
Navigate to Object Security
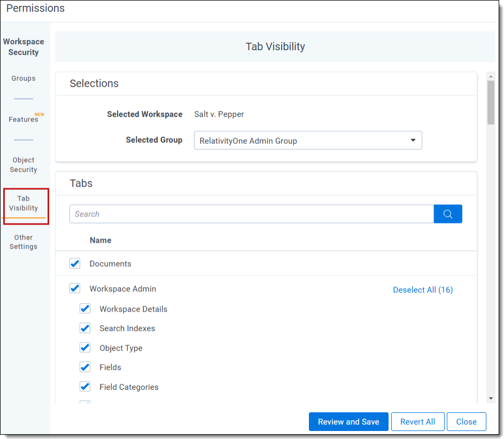pyautogui.click(x=23, y=165)
